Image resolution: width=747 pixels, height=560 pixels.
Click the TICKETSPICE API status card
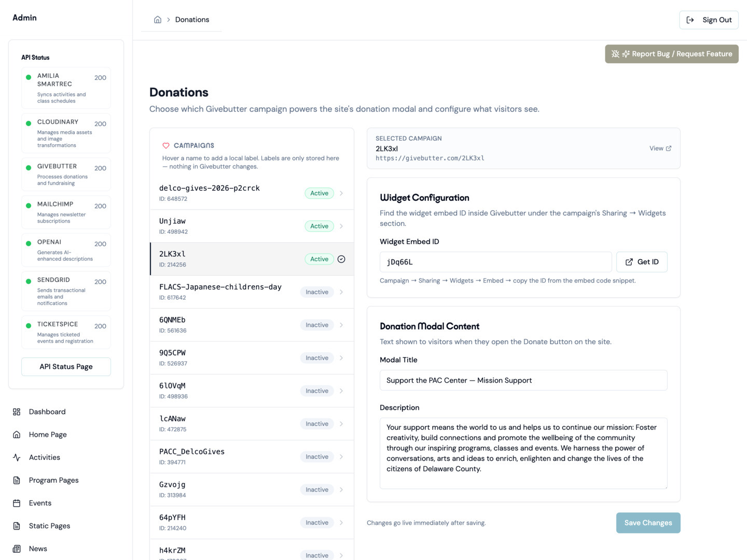click(66, 332)
